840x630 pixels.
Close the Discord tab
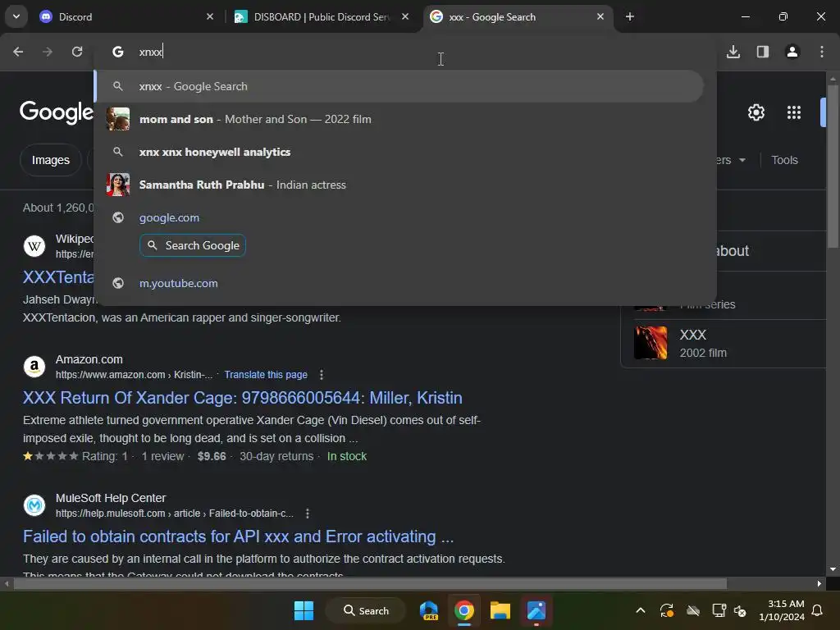(x=210, y=16)
